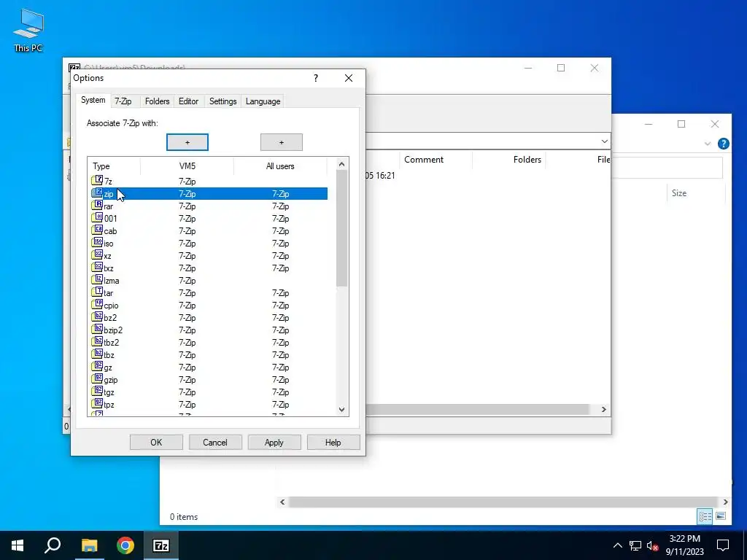Click the All users column header

click(x=280, y=166)
